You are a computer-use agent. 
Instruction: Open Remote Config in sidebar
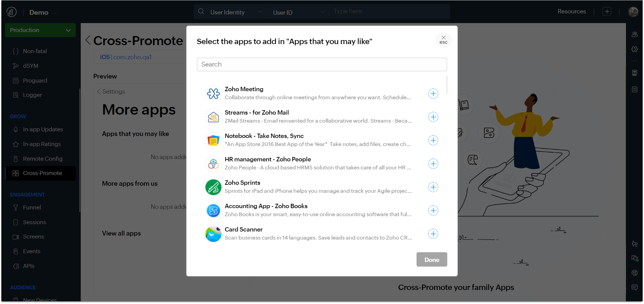coord(42,159)
